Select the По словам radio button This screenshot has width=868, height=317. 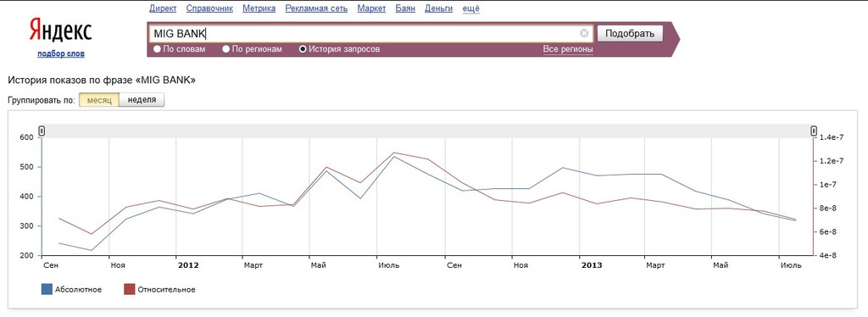coord(157,49)
